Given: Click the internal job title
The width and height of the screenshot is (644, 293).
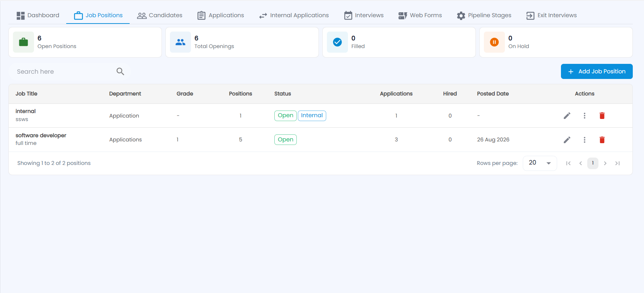Looking at the screenshot, I should [26, 111].
